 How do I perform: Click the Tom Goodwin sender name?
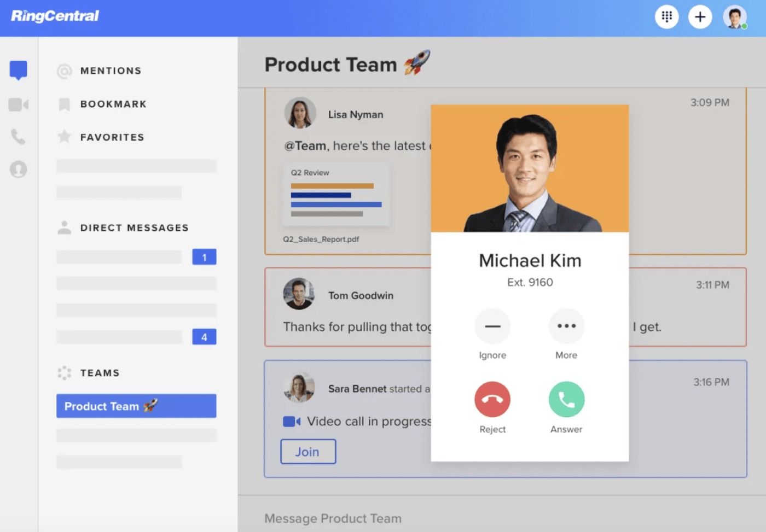tap(361, 296)
